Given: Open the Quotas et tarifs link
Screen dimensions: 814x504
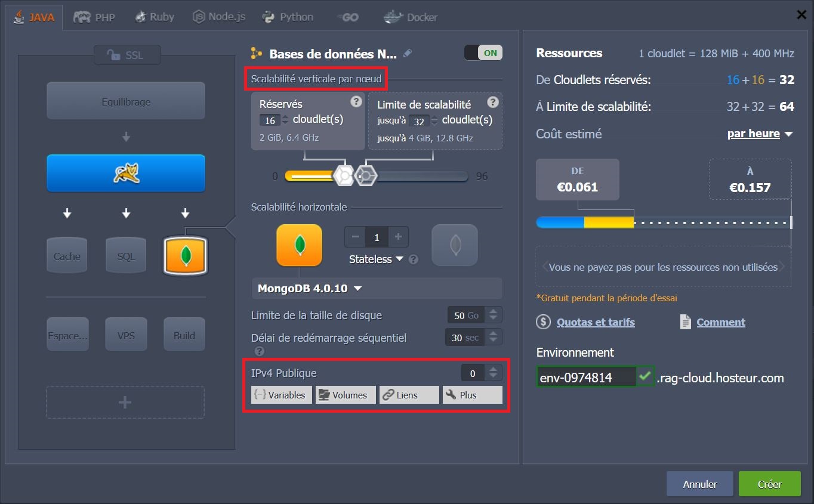Looking at the screenshot, I should pos(596,322).
